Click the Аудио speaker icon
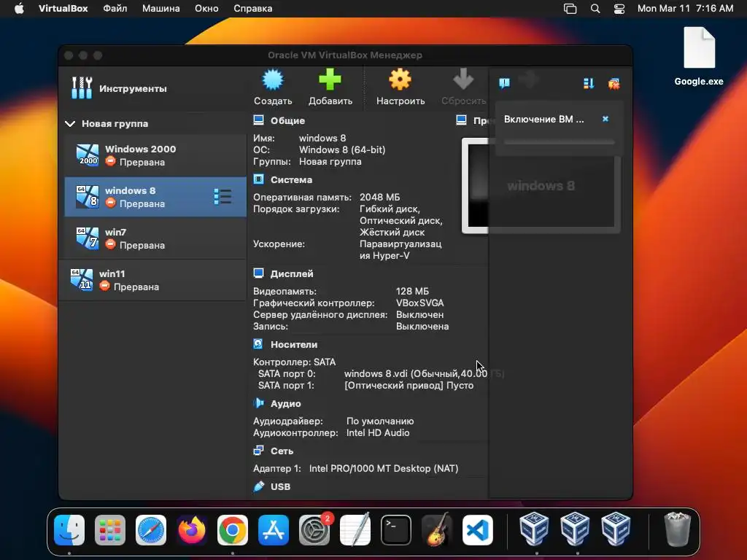Viewport: 747px width, 560px height. pos(258,402)
